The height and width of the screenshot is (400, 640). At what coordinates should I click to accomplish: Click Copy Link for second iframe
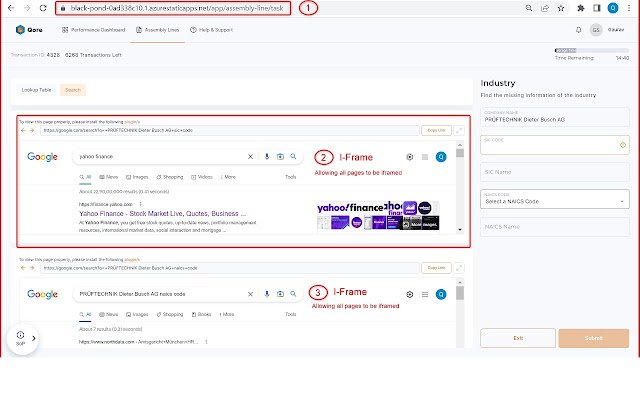pyautogui.click(x=436, y=268)
